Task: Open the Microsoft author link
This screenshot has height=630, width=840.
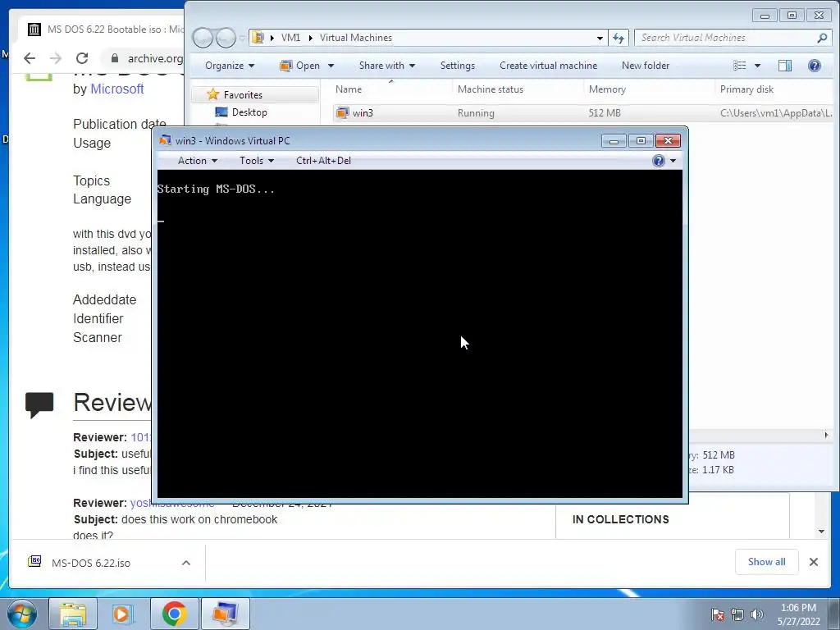Action: (116, 89)
